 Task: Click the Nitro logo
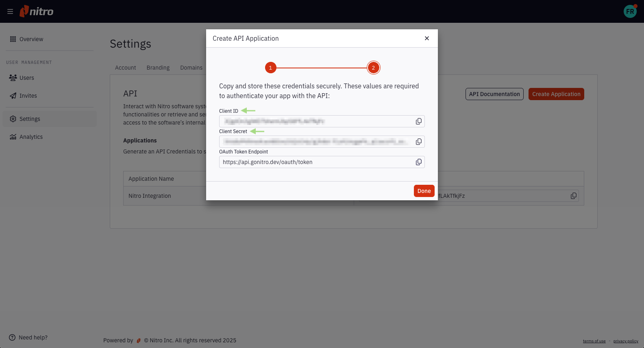point(37,11)
